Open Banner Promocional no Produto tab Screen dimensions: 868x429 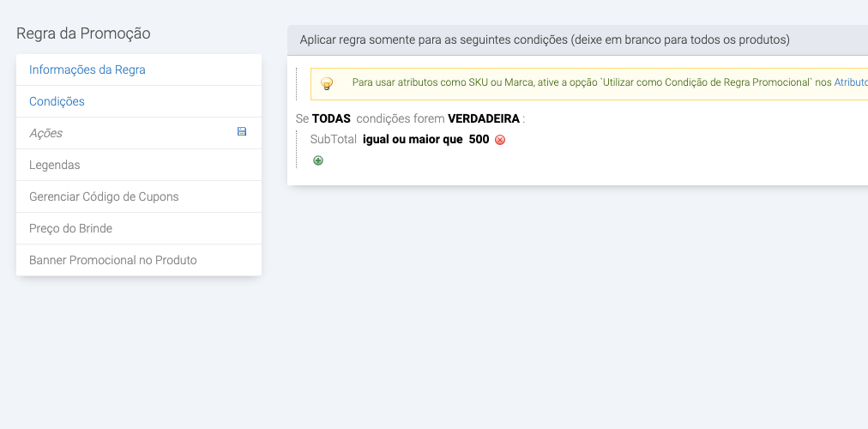click(113, 260)
